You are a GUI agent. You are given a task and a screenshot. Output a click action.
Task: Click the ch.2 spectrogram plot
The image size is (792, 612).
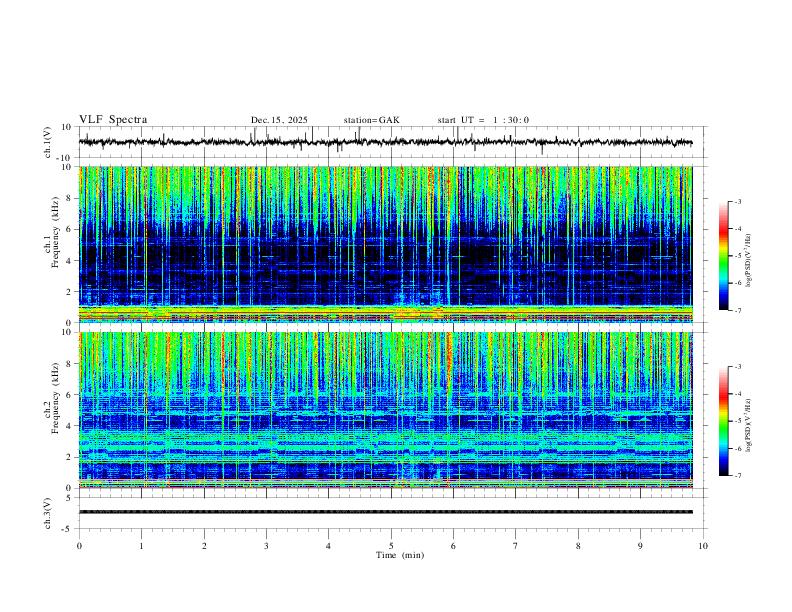click(386, 410)
